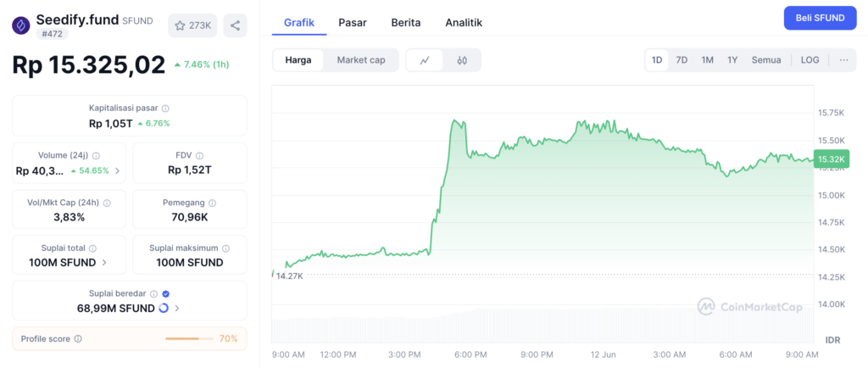Open the Pasar tab
868x368 pixels.
[353, 23]
